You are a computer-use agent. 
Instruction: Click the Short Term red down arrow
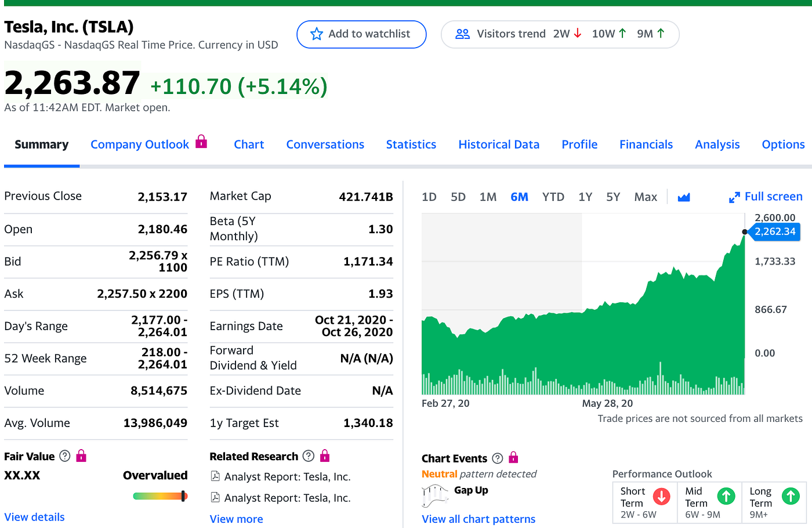[662, 497]
